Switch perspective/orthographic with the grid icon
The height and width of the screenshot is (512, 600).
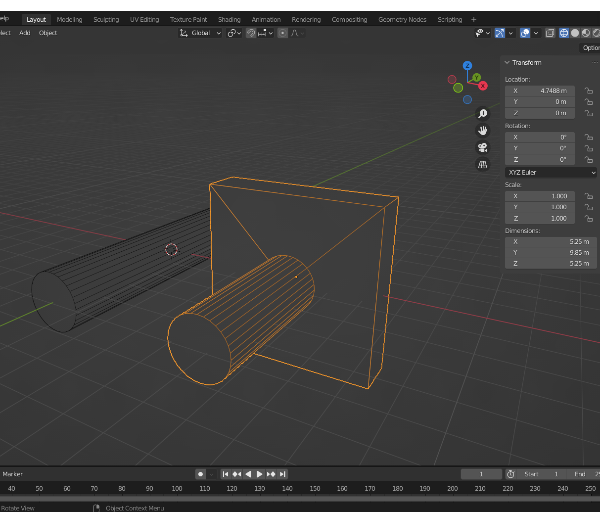coord(483,165)
